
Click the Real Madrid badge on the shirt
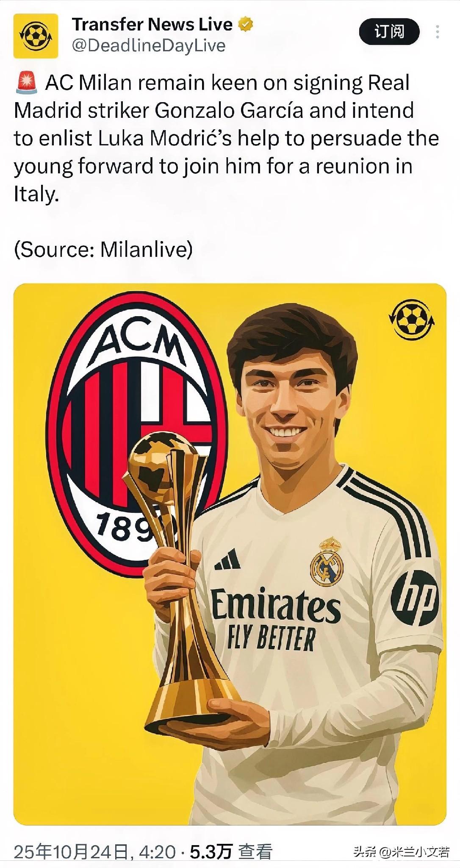(x=327, y=562)
